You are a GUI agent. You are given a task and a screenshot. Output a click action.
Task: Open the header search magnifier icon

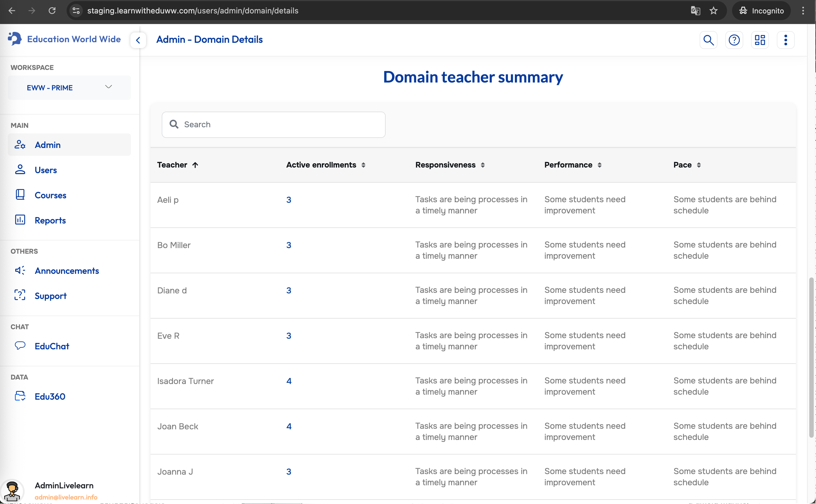(x=708, y=40)
